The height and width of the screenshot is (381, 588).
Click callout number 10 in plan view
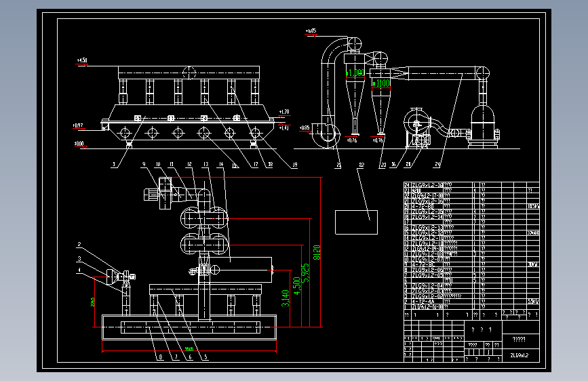point(158,164)
